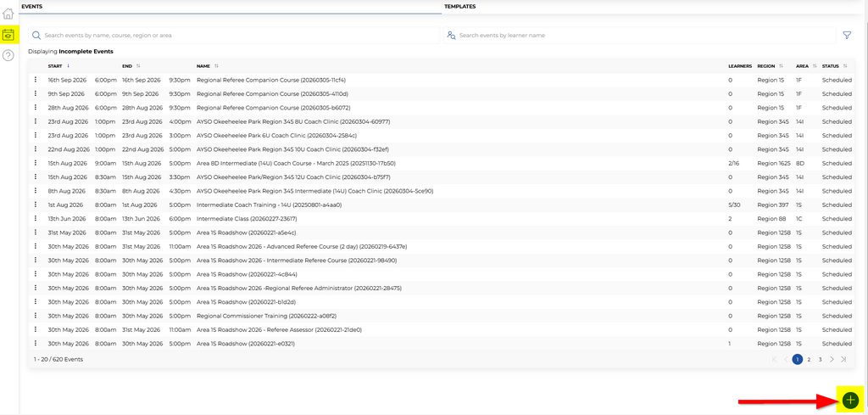Click the green plus add event button
The height and width of the screenshot is (415, 868).
click(850, 401)
